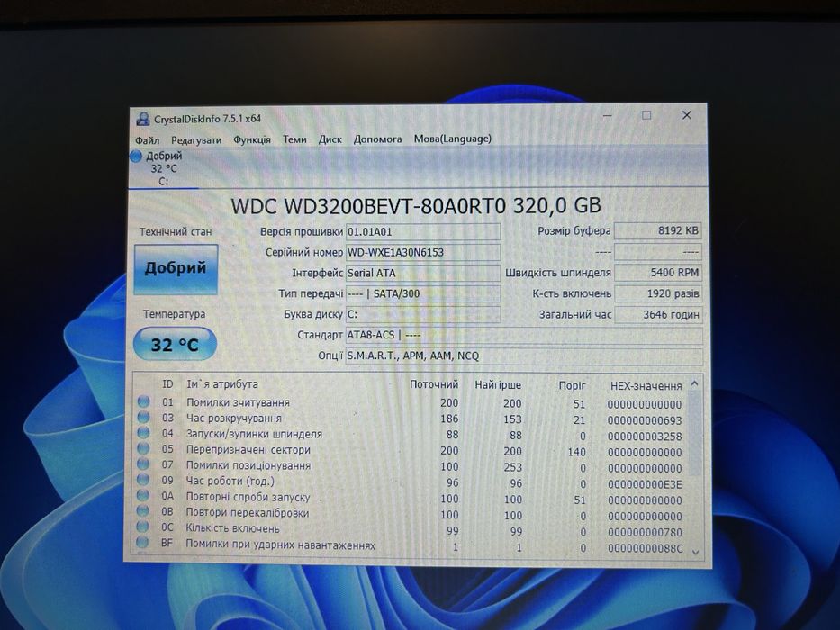Click HEX value 000000000E3E
The width and height of the screenshot is (840, 630).
point(645,485)
